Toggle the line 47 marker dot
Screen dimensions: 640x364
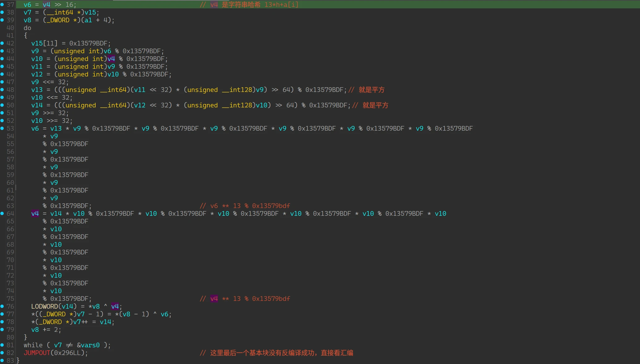coord(2,82)
